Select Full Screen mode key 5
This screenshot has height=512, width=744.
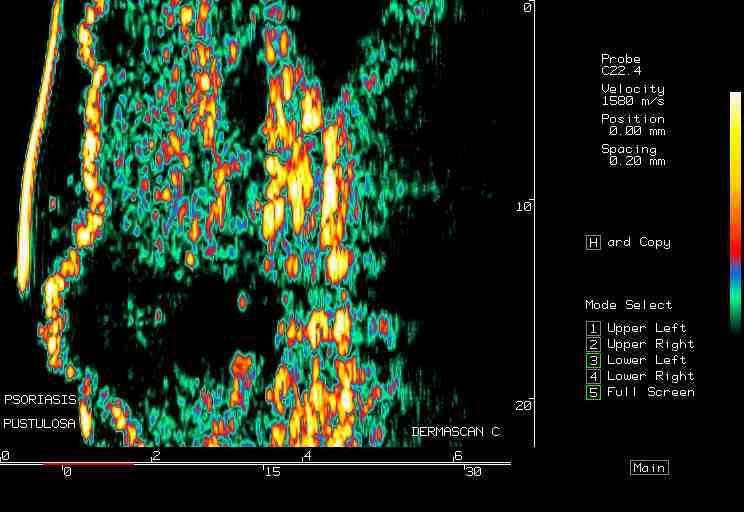(x=593, y=392)
